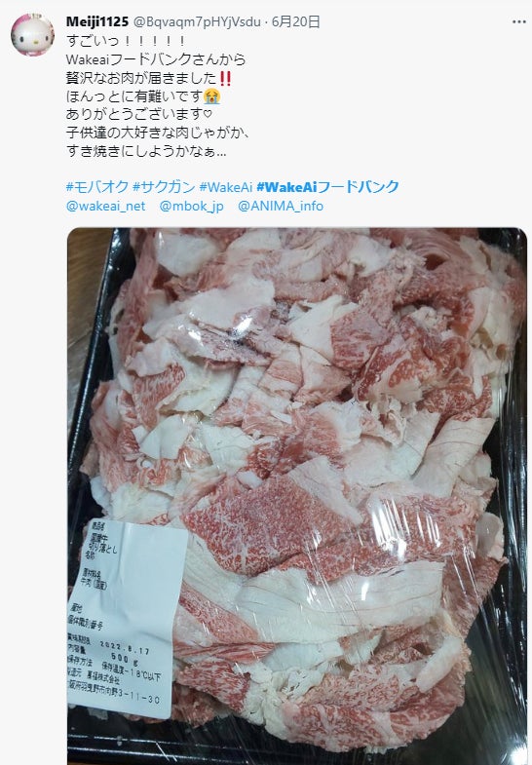The image size is (532, 765).
Task: Click the ありがとうございます text line
Action: coord(139,115)
